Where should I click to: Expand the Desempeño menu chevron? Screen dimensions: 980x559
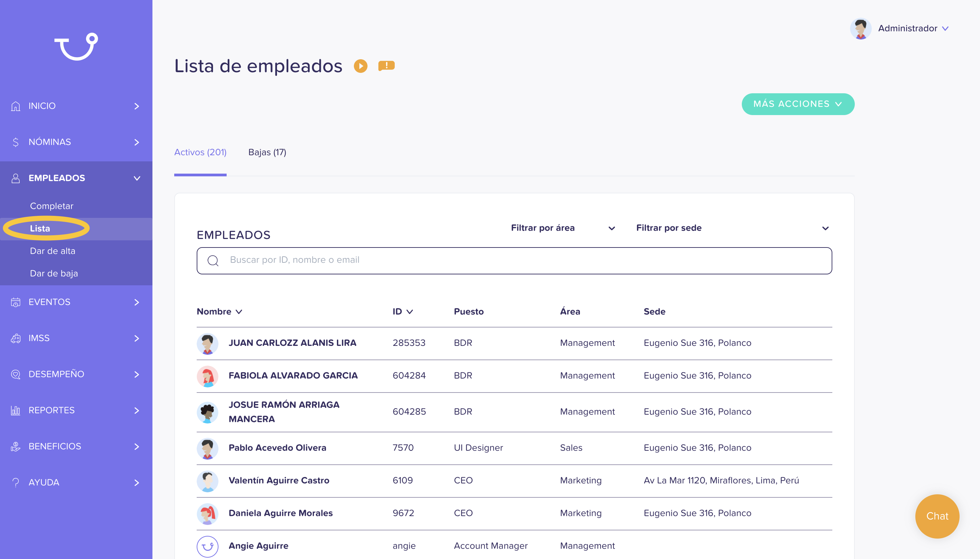click(x=136, y=374)
